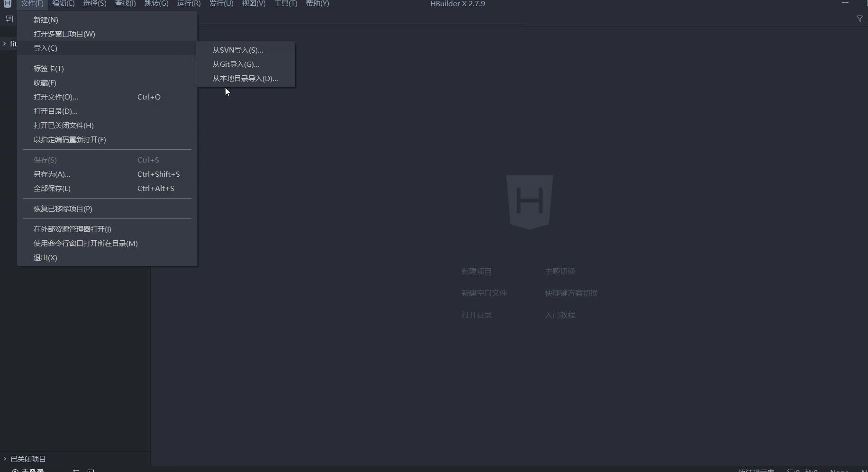This screenshot has height=472, width=868.
Task: Choose 新建(N) from the File menu
Action: pyautogui.click(x=107, y=20)
